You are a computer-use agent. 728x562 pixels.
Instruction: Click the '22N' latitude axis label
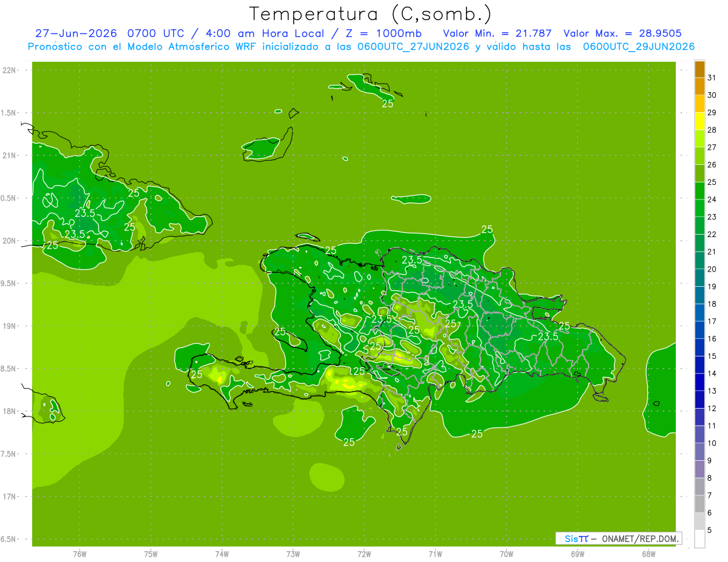click(10, 70)
